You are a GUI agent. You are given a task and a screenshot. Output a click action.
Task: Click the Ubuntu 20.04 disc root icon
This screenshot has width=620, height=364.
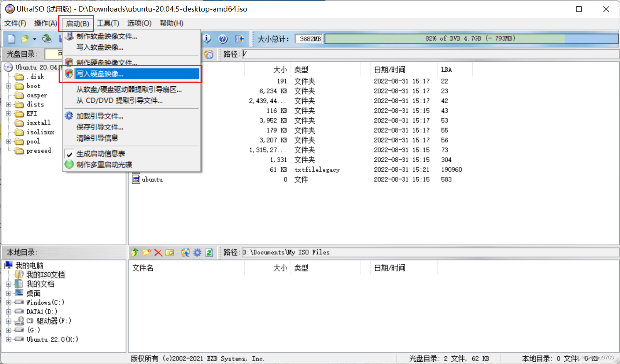click(x=8, y=67)
